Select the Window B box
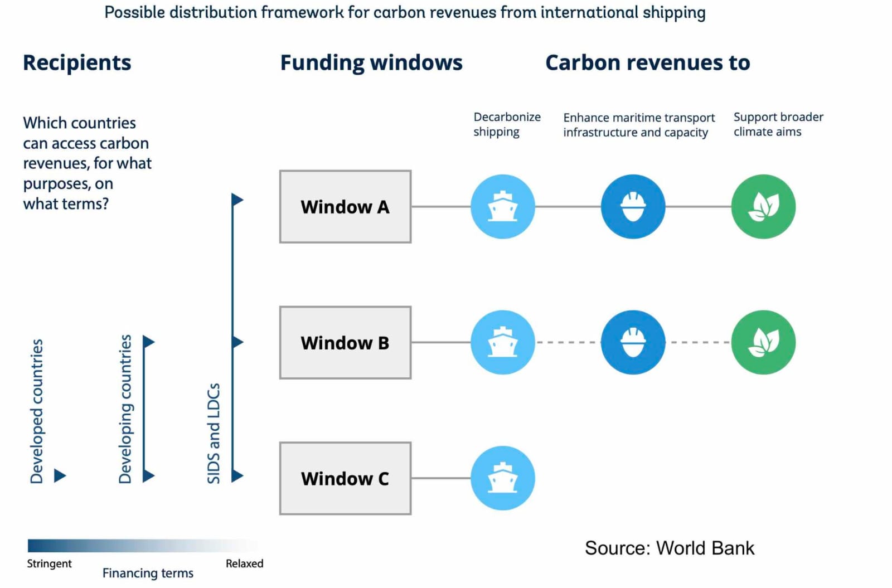Viewport: 892px width, 588px height. tap(345, 342)
